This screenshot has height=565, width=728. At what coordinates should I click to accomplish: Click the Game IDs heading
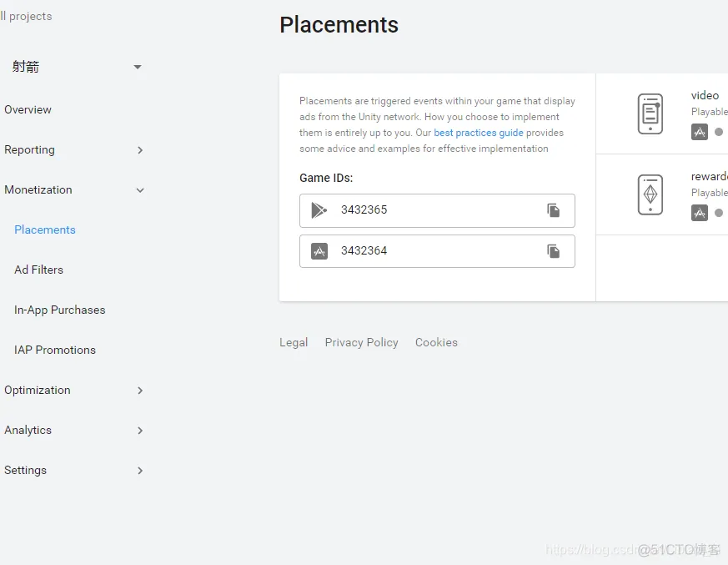(326, 178)
